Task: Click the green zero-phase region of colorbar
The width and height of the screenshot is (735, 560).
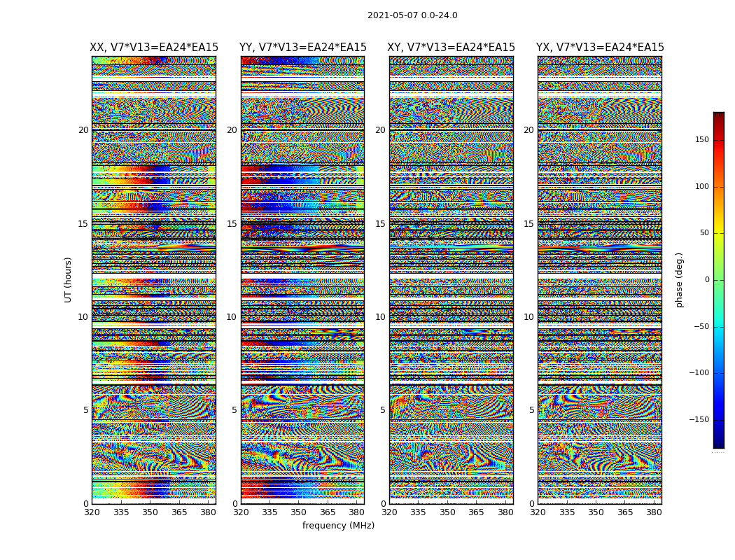Action: [x=719, y=280]
